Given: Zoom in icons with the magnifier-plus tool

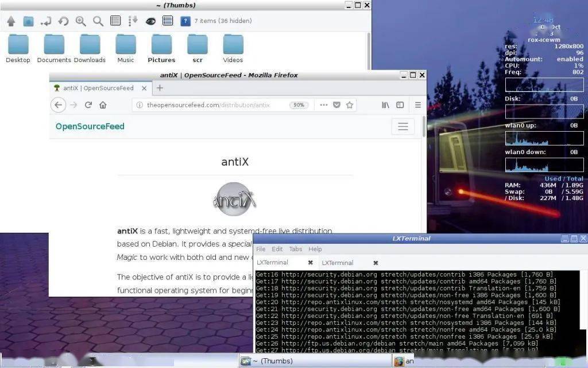Looking at the screenshot, I should (80, 21).
